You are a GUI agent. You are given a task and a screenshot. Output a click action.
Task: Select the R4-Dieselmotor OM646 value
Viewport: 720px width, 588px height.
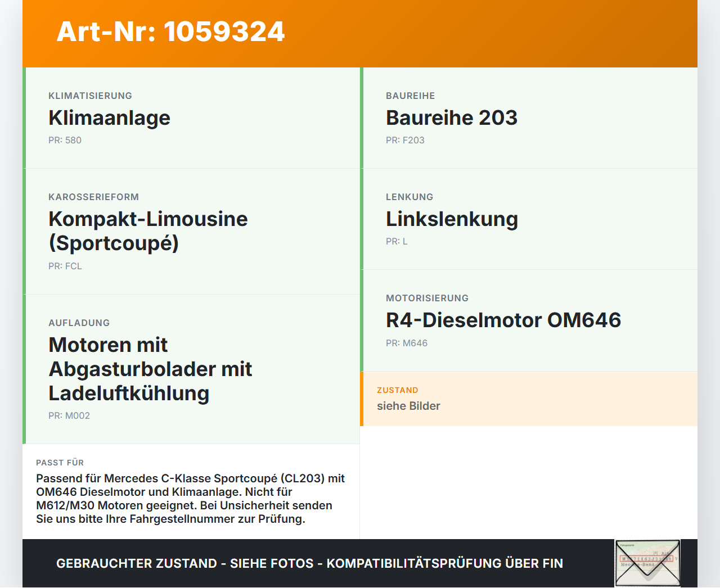503,320
